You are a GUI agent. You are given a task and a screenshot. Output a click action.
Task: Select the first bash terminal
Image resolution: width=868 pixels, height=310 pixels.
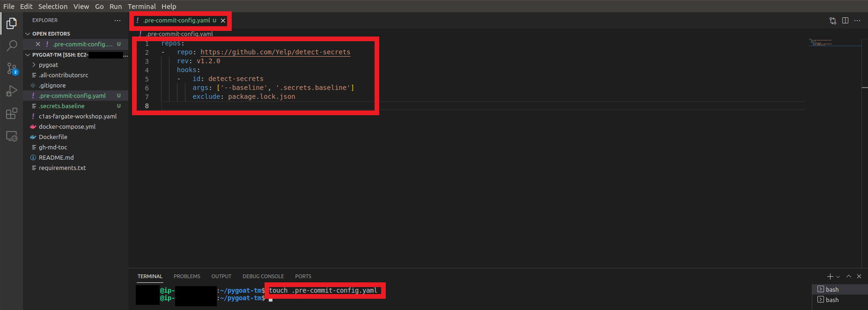839,289
